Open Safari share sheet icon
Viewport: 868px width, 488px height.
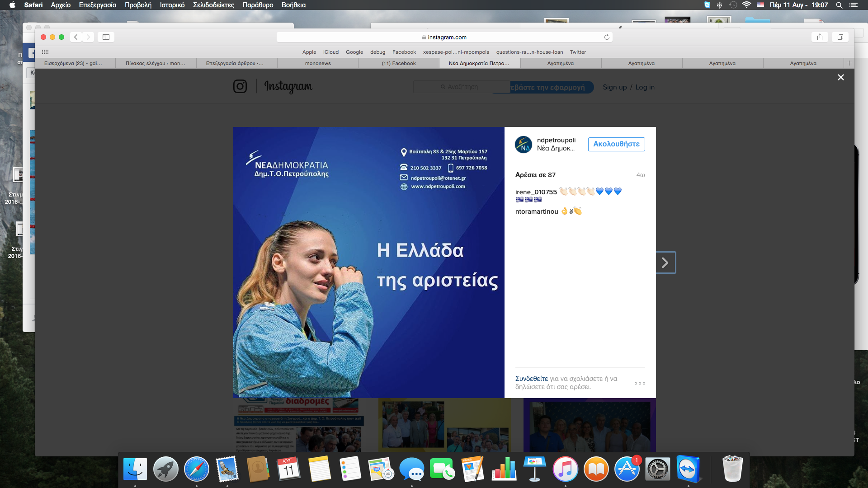820,37
